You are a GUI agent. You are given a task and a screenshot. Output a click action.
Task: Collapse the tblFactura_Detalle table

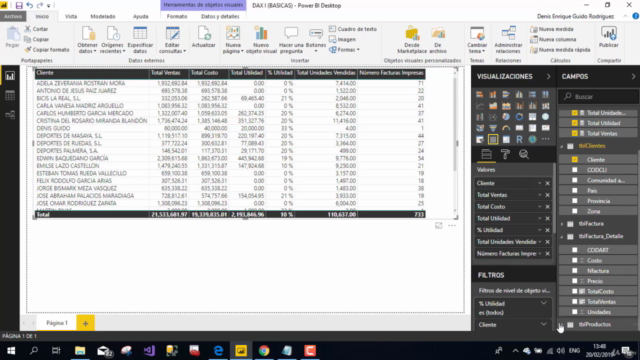(x=562, y=236)
